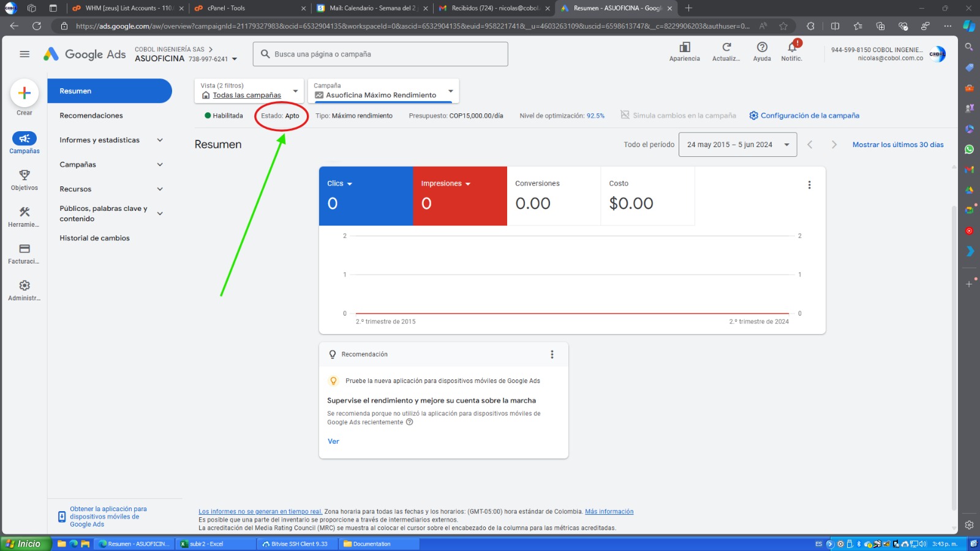Open Herramientas wrench icon
The image size is (980, 551).
point(24,212)
